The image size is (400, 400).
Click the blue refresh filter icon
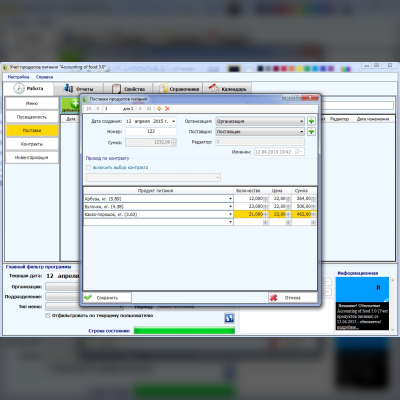[x=229, y=318]
